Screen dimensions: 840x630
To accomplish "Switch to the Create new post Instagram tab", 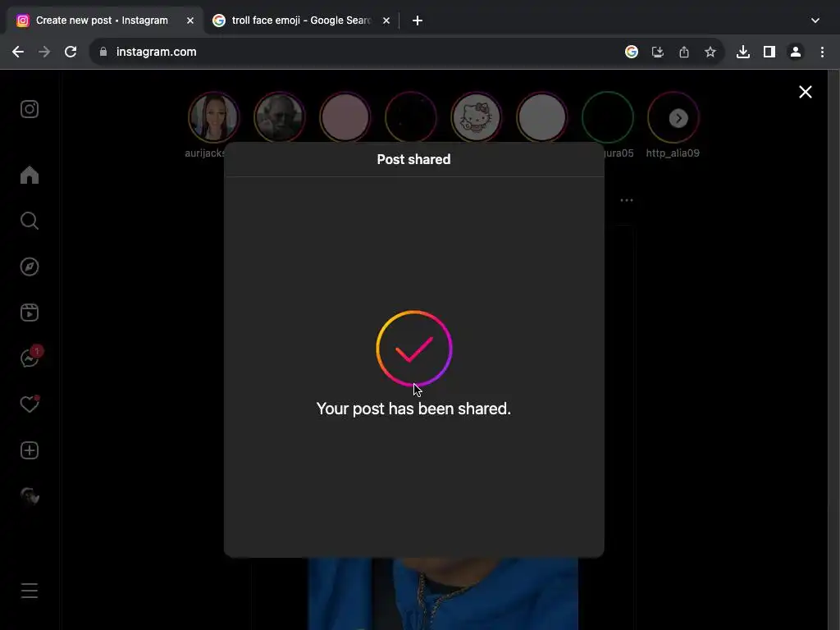I will [102, 21].
